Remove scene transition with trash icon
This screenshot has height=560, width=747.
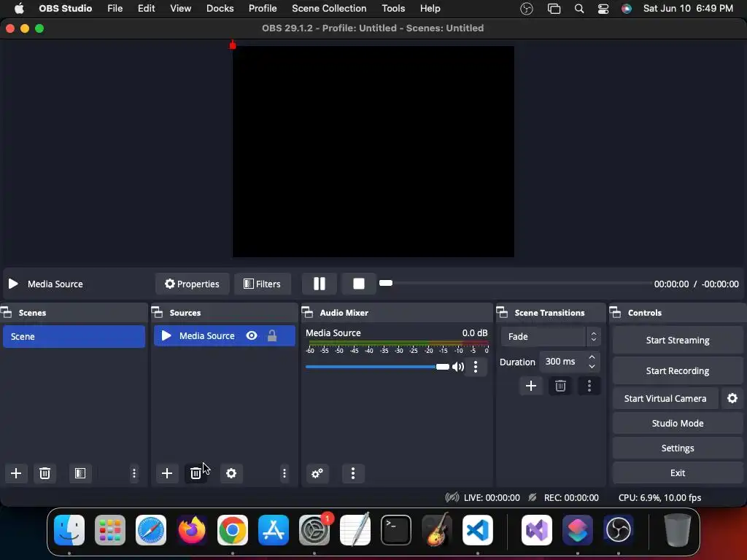pos(560,386)
